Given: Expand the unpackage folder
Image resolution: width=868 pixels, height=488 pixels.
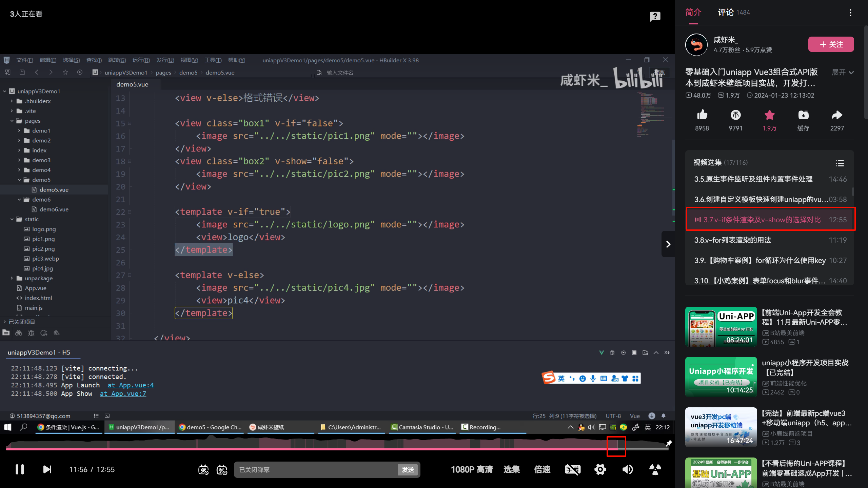Looking at the screenshot, I should [12, 278].
